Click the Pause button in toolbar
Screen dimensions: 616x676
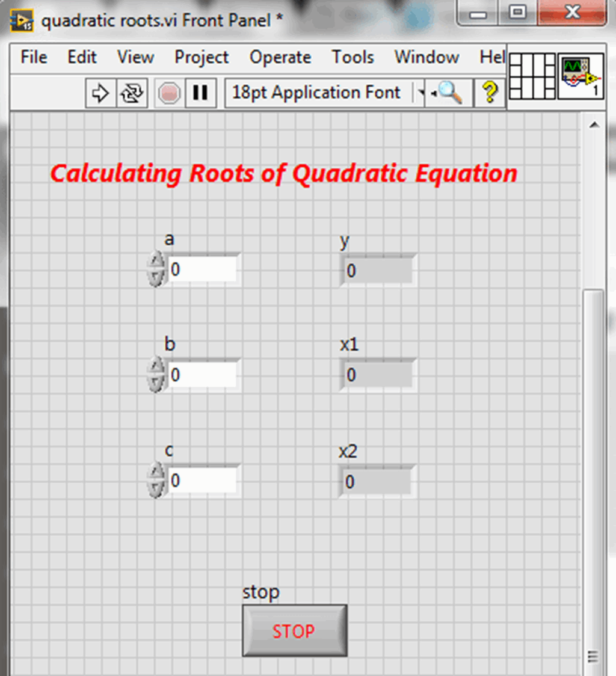pyautogui.click(x=200, y=93)
